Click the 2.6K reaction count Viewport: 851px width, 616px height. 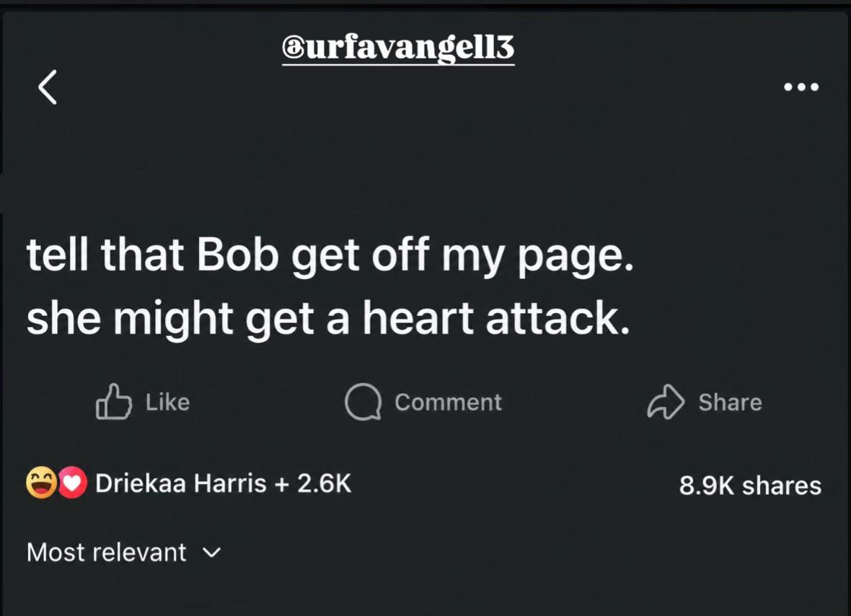click(x=324, y=483)
